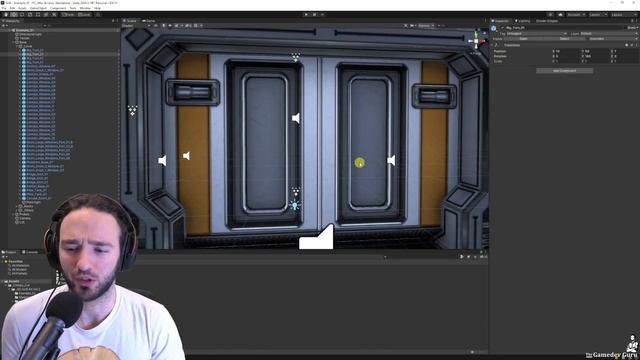This screenshot has height=360, width=640.
Task: Toggle hidden objects visibility in Scene toolbar
Action: (189, 26)
